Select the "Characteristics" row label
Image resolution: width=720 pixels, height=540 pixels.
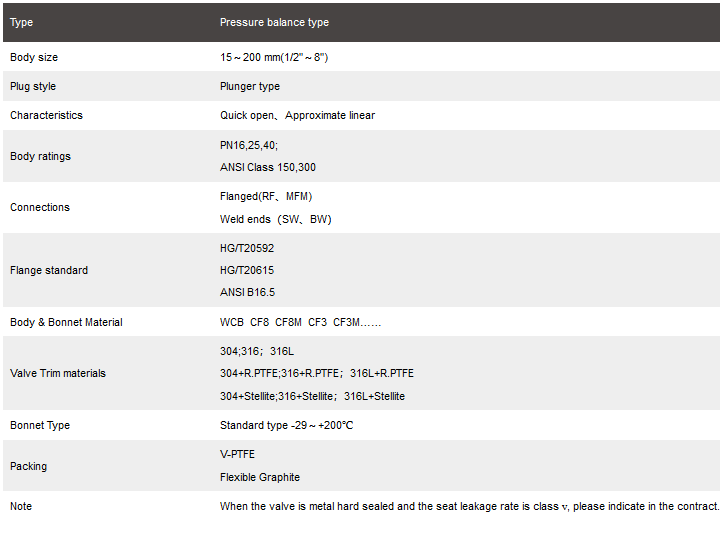click(x=46, y=115)
